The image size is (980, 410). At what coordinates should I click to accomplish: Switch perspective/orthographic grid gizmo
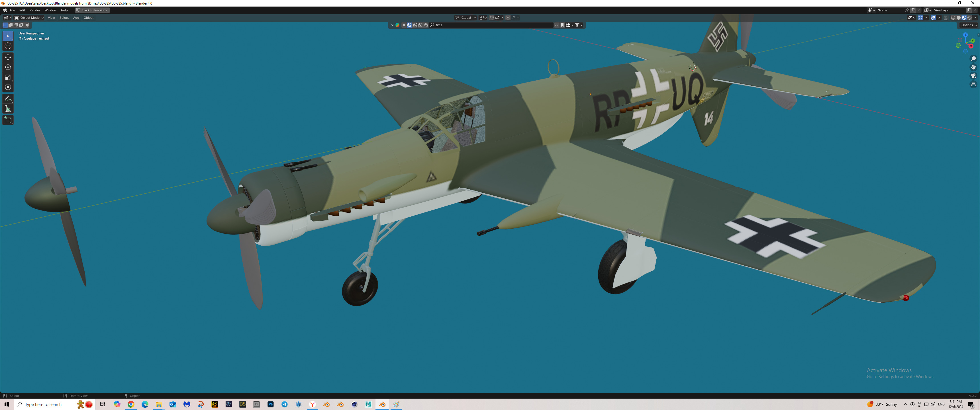pyautogui.click(x=973, y=85)
